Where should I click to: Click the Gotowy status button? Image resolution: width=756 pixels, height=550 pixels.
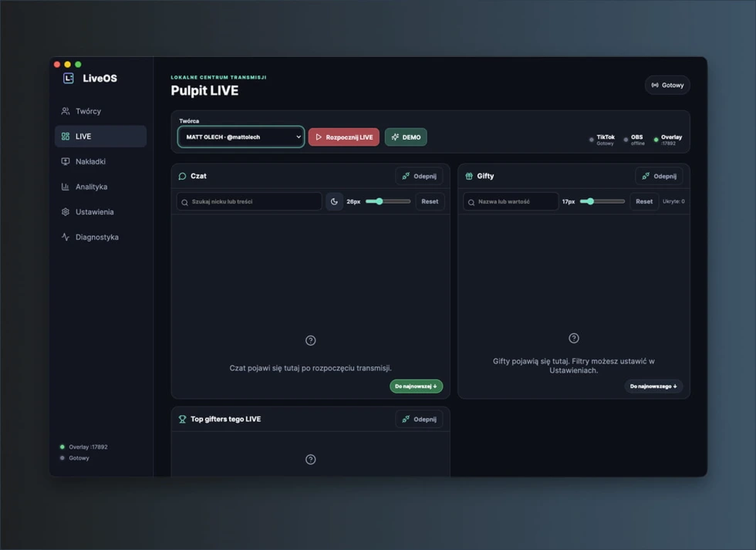click(667, 86)
